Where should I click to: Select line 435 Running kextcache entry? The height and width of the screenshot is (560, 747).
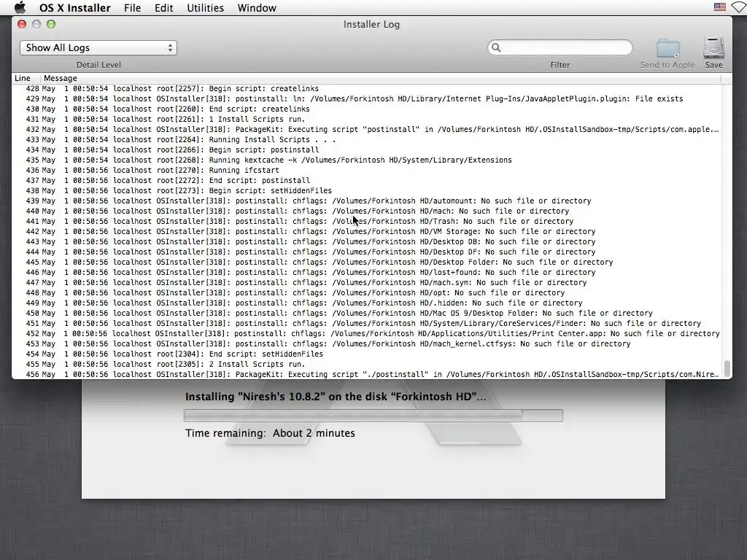click(x=367, y=160)
